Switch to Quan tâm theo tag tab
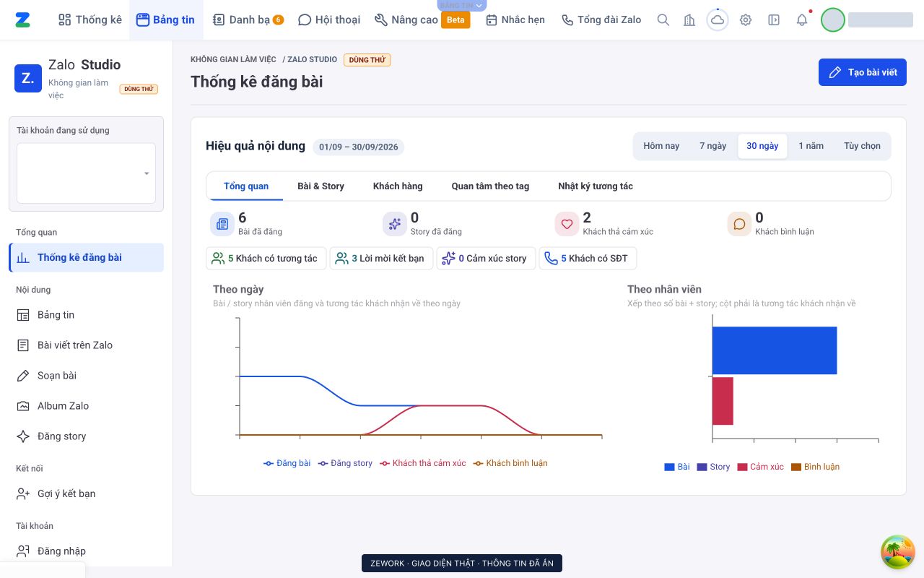Viewport: 924px width, 578px height. click(490, 186)
